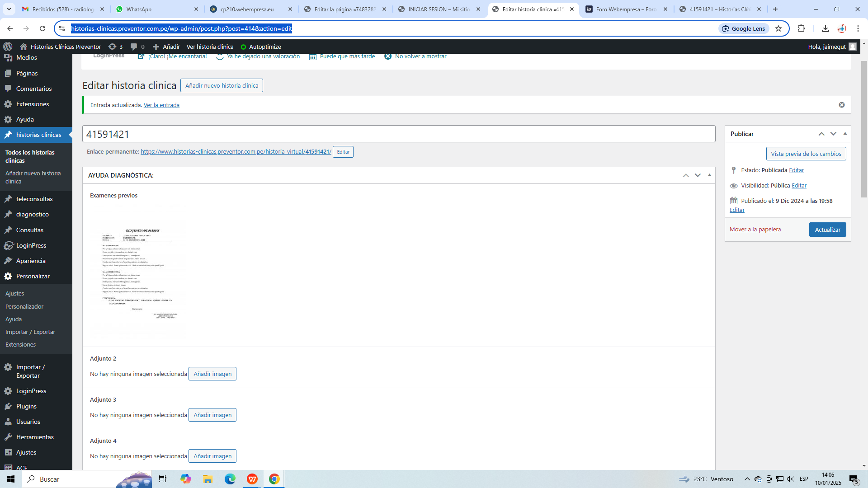This screenshot has height=488, width=868.
Task: Open a new browser tab
Action: (775, 9)
